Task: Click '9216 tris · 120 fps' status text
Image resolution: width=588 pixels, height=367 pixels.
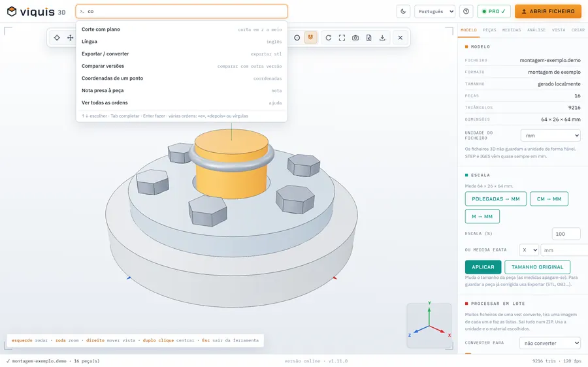Action: pos(557,361)
